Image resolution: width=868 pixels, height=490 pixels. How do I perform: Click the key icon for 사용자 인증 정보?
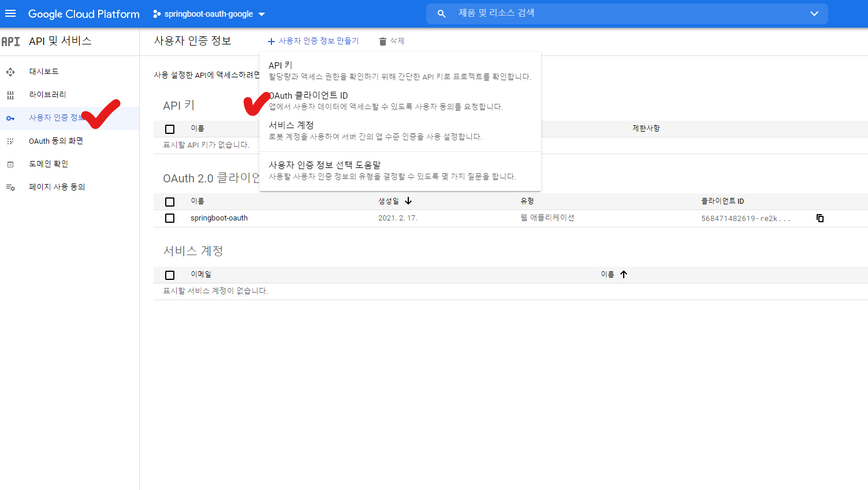[x=10, y=118]
